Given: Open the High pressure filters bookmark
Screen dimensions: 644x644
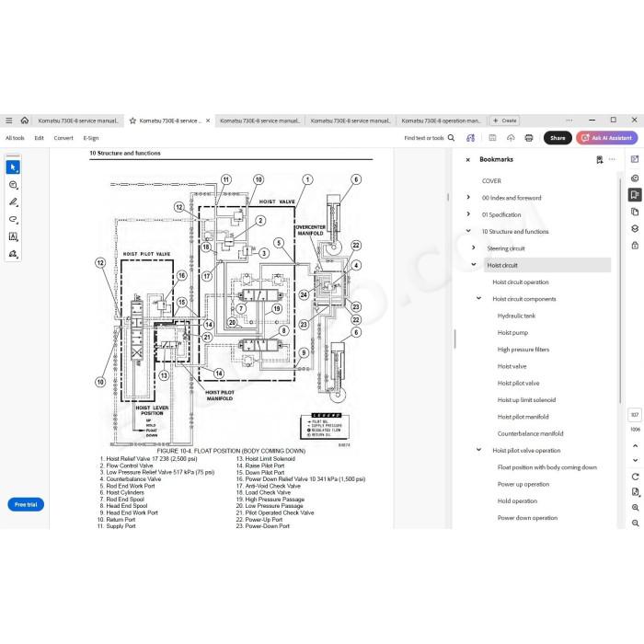Looking at the screenshot, I should click(523, 350).
